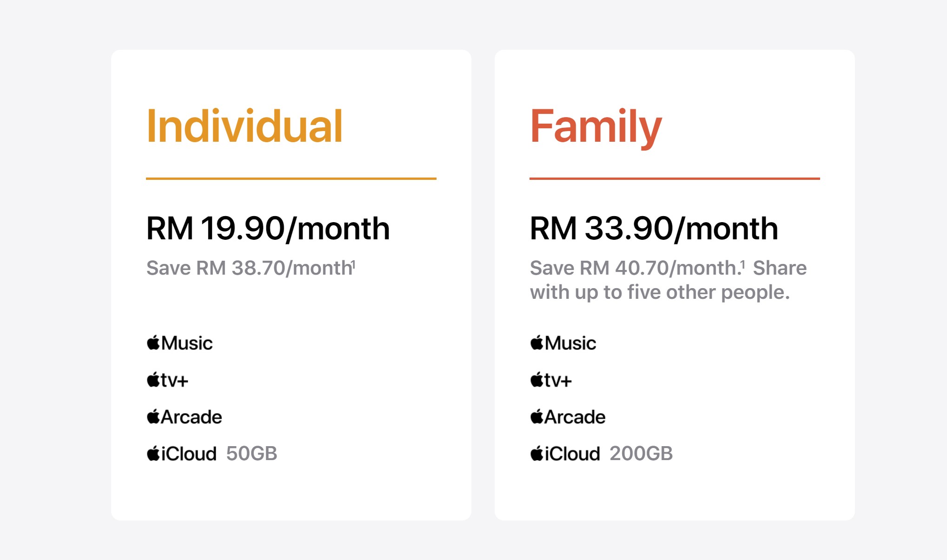Click the Apple Arcade logo in Family plan
This screenshot has width=947, height=560.
568,416
